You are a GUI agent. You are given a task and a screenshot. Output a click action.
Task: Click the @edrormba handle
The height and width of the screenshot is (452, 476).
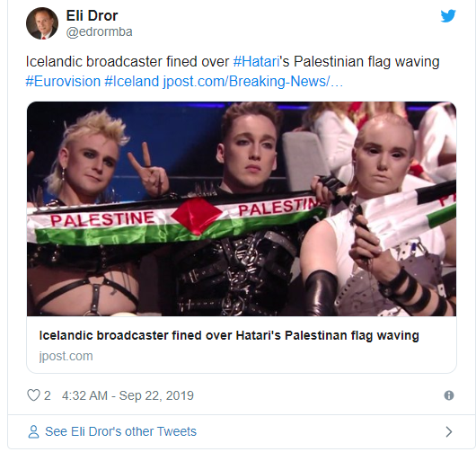(x=100, y=31)
